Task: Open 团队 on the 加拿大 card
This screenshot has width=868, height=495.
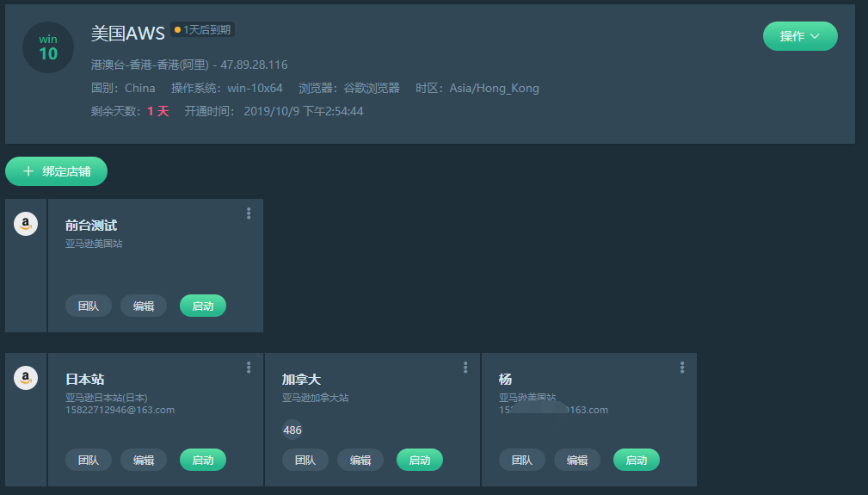Action: (x=305, y=460)
